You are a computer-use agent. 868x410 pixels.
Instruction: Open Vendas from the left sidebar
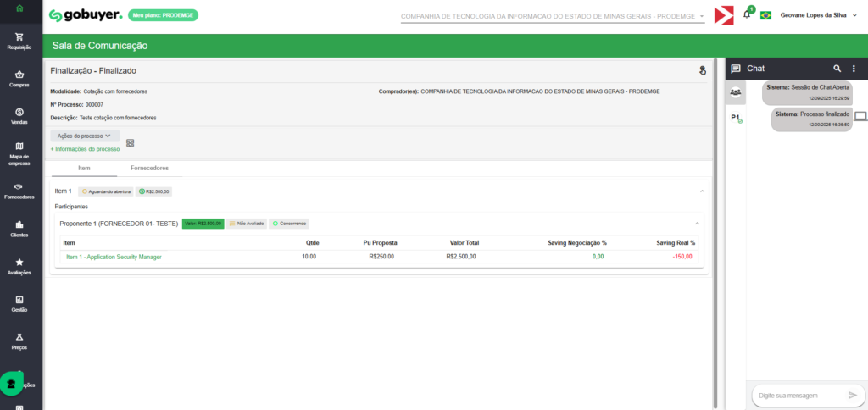[19, 116]
